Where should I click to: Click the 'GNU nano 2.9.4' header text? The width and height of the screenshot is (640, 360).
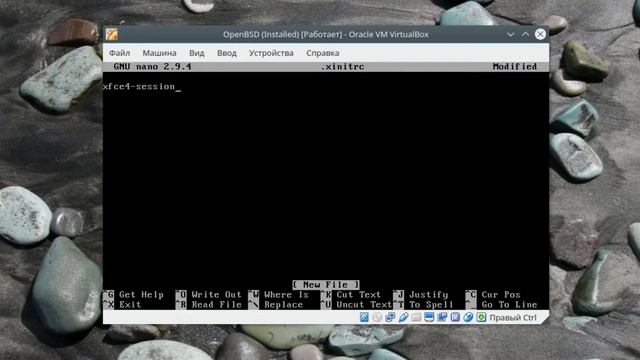coord(152,67)
